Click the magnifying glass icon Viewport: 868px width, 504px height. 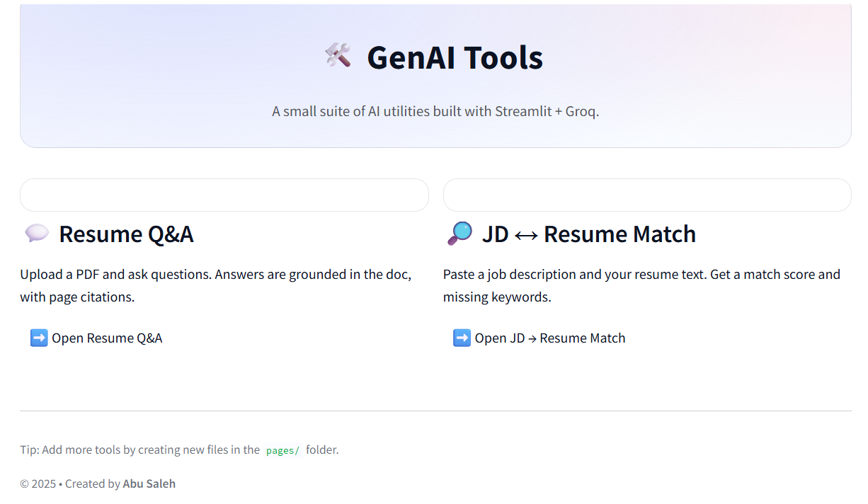(459, 233)
